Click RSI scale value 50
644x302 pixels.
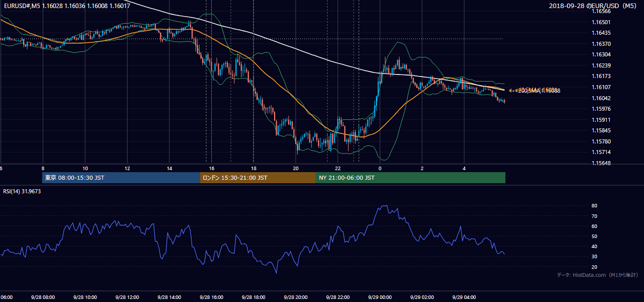[595, 236]
